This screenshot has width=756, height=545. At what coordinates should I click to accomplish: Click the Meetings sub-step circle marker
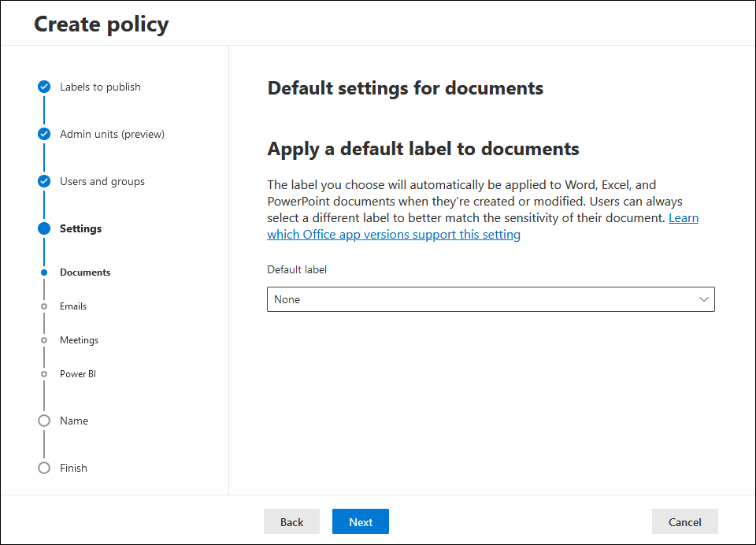click(x=44, y=340)
